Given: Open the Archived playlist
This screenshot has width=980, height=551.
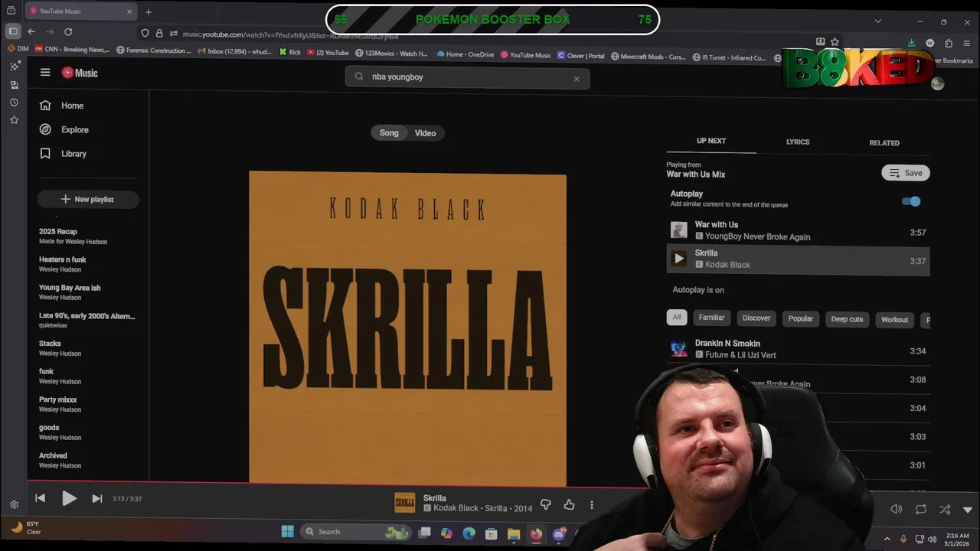Looking at the screenshot, I should click(x=53, y=455).
